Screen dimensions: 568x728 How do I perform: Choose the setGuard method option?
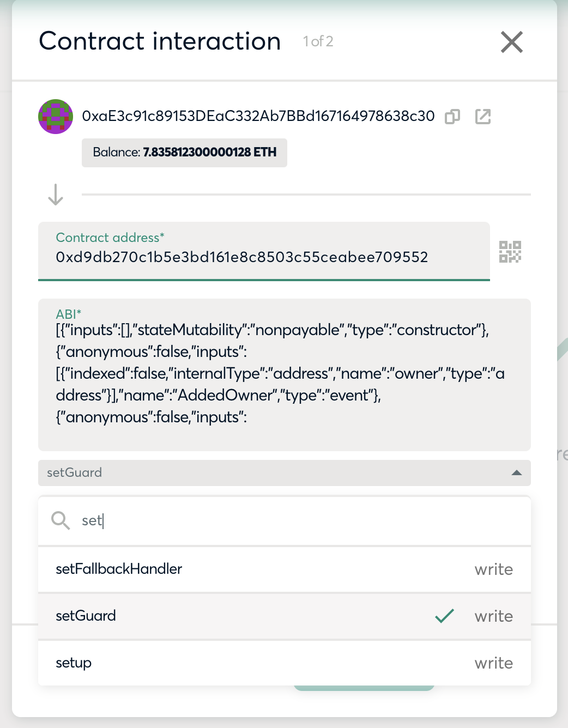coord(285,616)
